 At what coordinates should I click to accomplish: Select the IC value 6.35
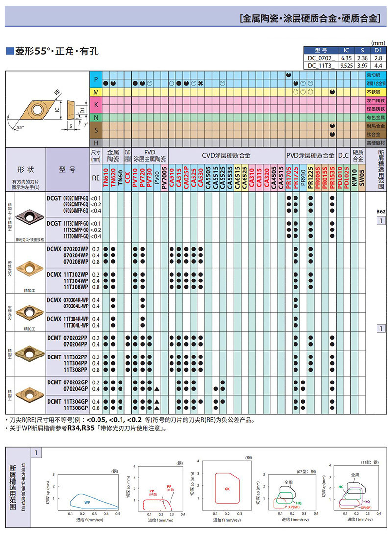tap(346, 58)
